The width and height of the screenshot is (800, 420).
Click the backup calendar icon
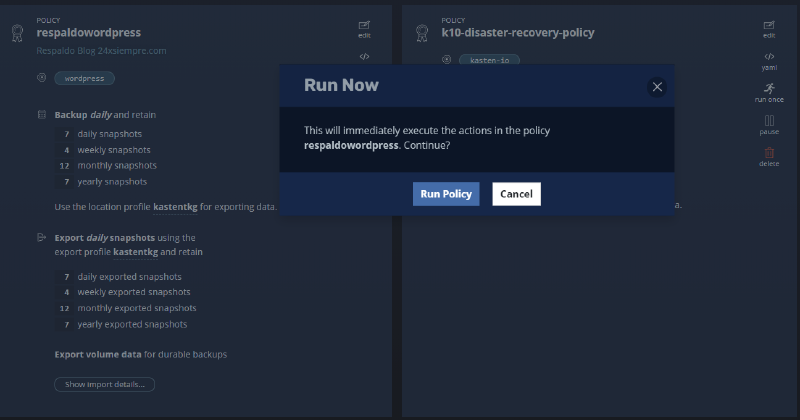(42, 114)
